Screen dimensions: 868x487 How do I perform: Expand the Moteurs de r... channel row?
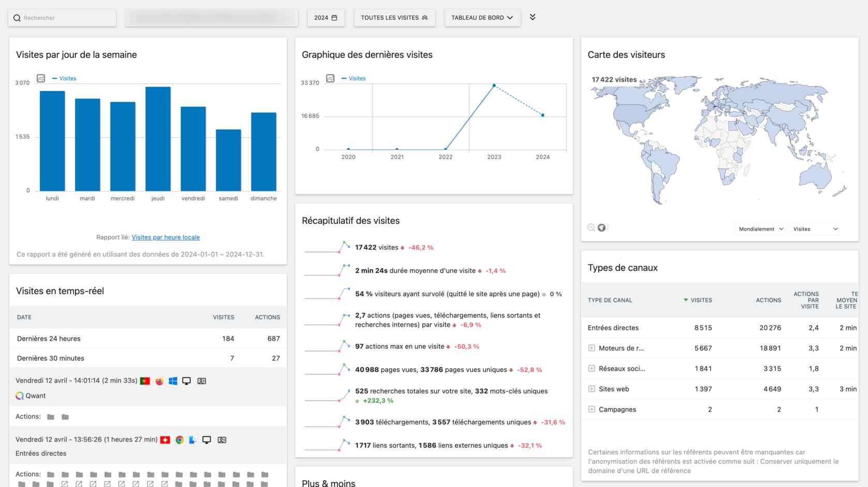(591, 348)
